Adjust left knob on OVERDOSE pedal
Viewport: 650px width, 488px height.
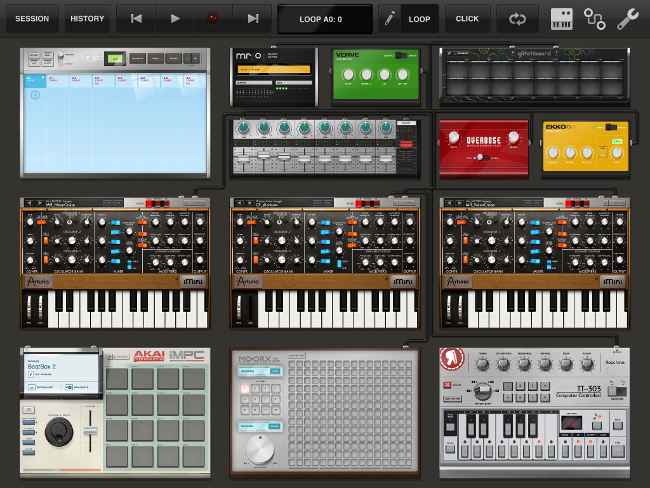454,137
